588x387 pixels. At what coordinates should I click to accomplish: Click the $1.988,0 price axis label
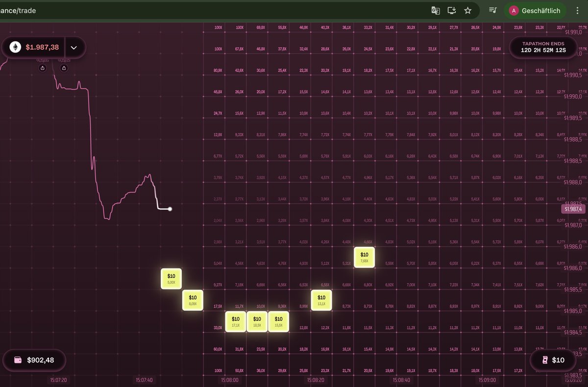[573, 182]
